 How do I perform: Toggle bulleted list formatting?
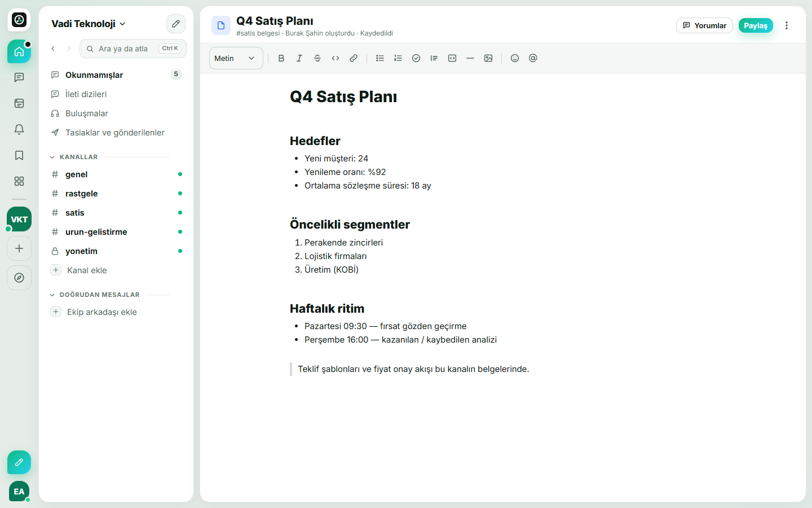click(x=380, y=58)
